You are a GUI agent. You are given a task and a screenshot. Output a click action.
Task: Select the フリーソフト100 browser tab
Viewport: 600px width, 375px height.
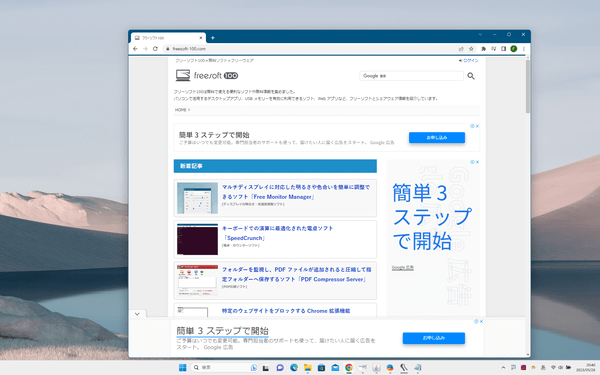coord(168,38)
